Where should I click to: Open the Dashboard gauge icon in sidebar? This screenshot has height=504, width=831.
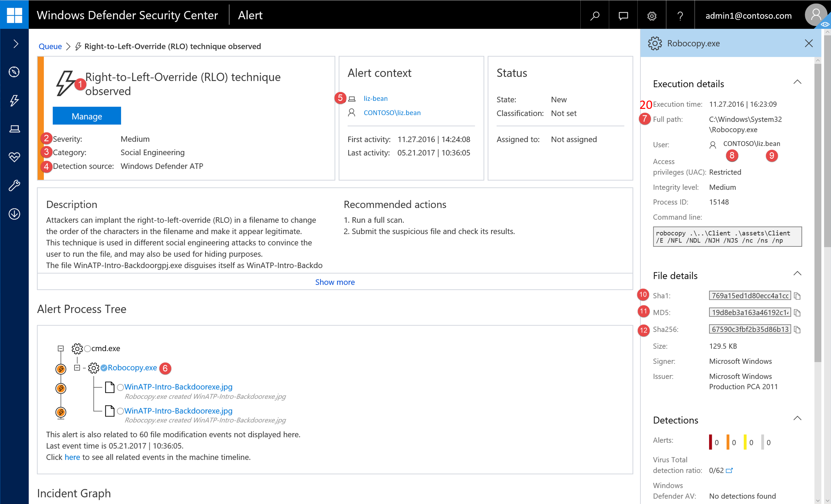tap(14, 72)
